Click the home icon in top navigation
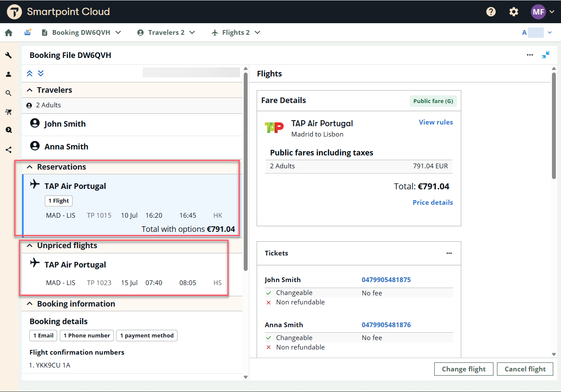Image resolution: width=561 pixels, height=392 pixels. 9,33
